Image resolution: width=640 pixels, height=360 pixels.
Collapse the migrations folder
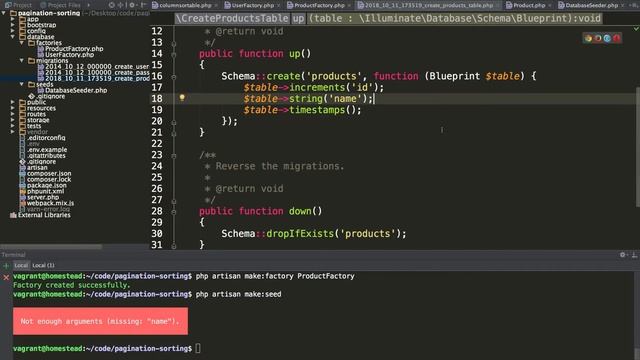[22, 61]
